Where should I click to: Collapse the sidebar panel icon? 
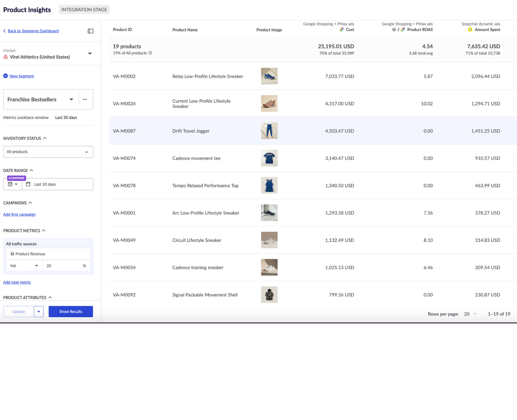91,31
